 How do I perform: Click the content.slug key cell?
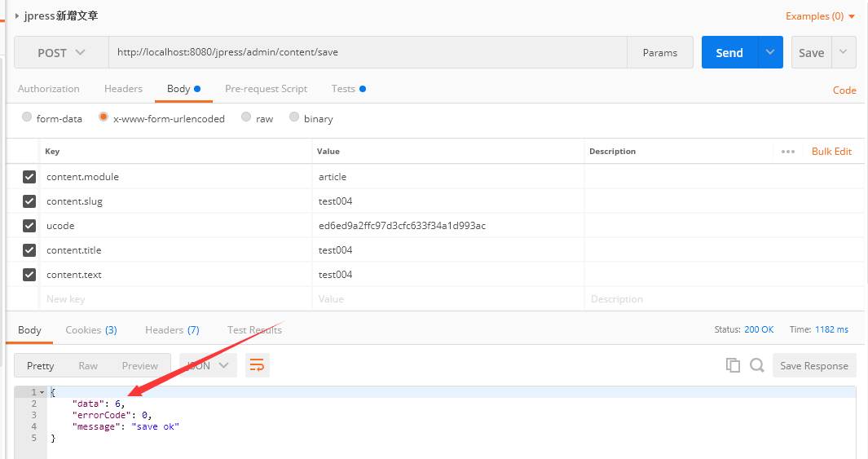176,201
